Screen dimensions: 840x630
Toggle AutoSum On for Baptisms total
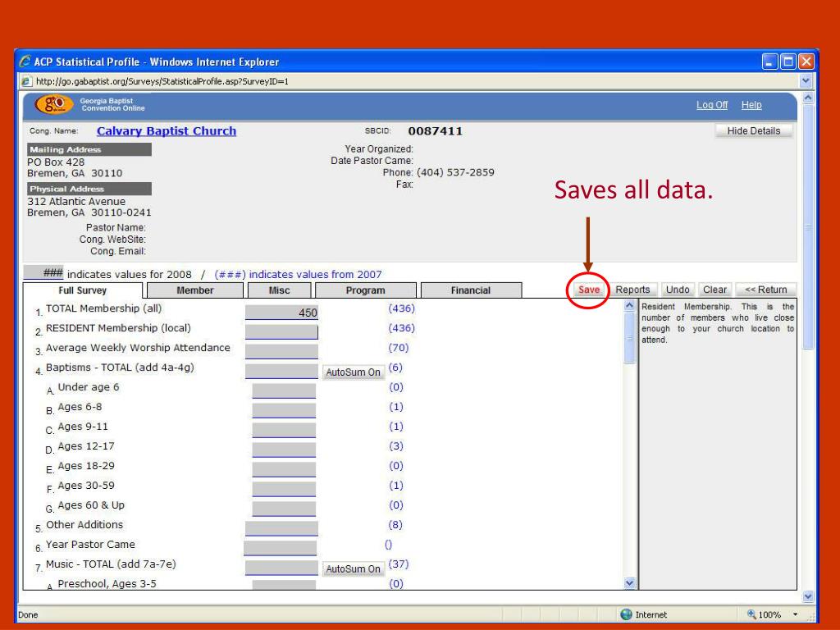354,372
